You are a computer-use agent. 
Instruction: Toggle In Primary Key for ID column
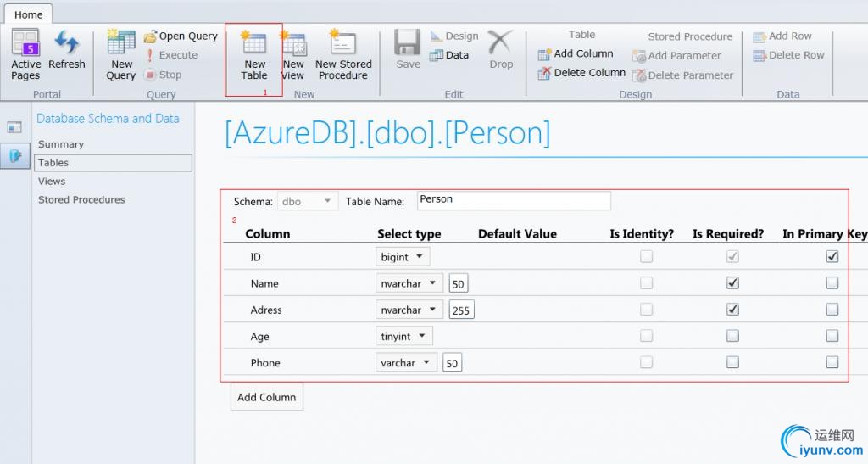pos(832,256)
